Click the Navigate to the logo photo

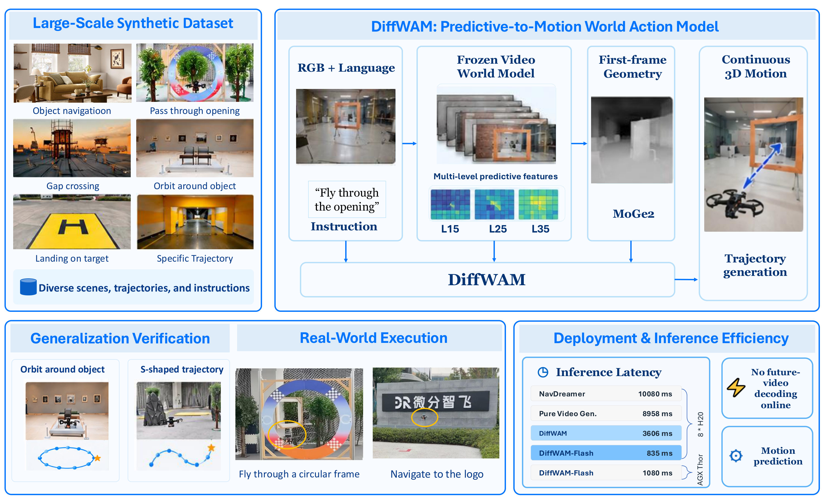pos(436,413)
